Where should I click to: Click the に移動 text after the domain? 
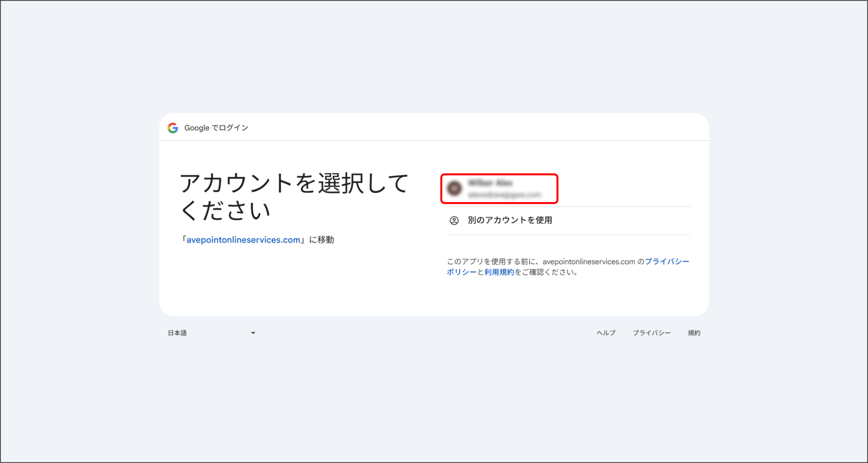pyautogui.click(x=321, y=240)
